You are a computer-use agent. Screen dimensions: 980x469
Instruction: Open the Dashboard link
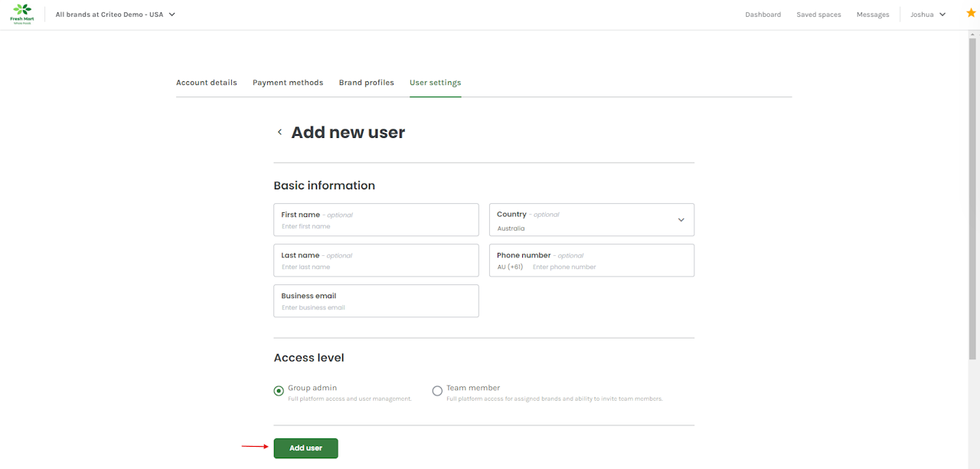(763, 15)
